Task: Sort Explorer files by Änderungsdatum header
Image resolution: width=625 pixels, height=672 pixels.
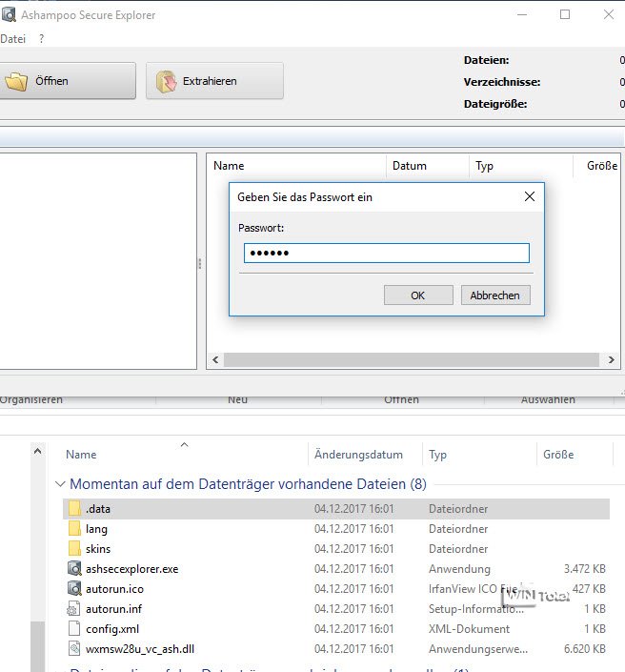Action: 358,455
